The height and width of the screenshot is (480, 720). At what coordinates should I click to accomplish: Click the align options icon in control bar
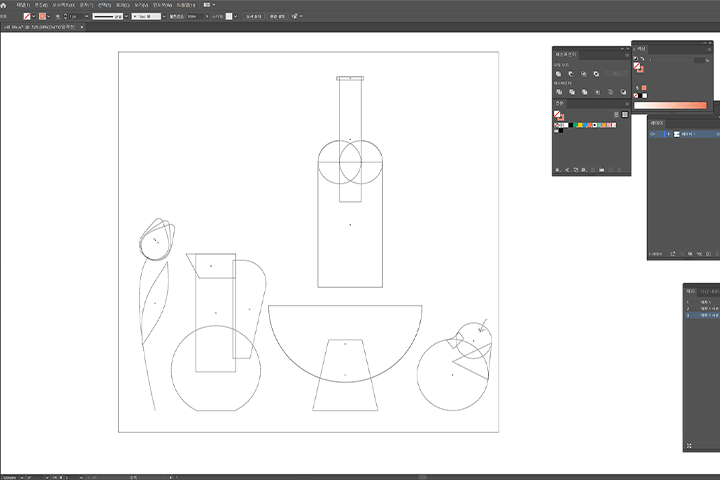[x=295, y=16]
